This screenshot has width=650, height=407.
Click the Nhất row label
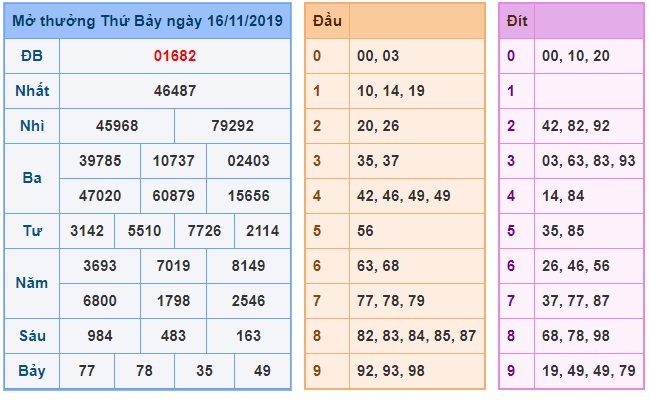tap(32, 91)
